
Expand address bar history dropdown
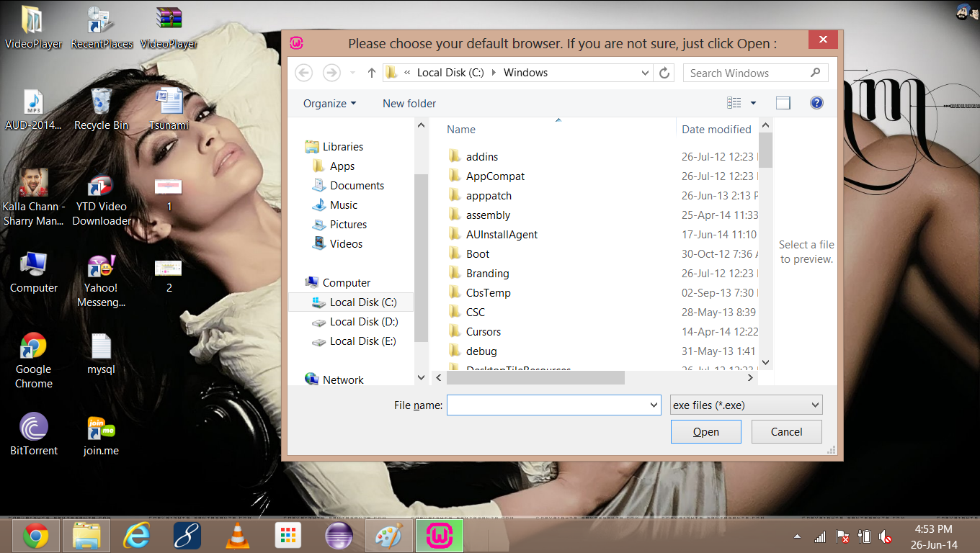(645, 73)
